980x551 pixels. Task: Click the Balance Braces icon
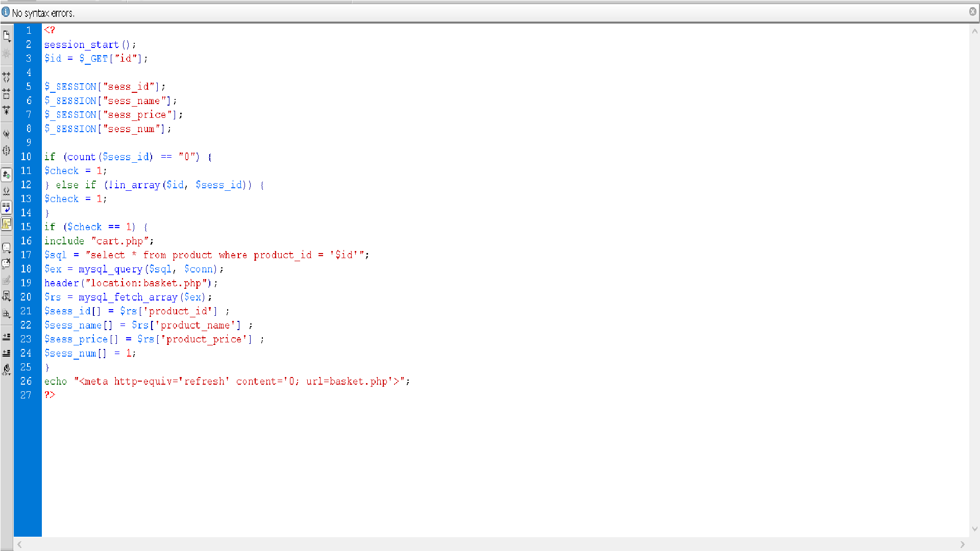(x=7, y=151)
